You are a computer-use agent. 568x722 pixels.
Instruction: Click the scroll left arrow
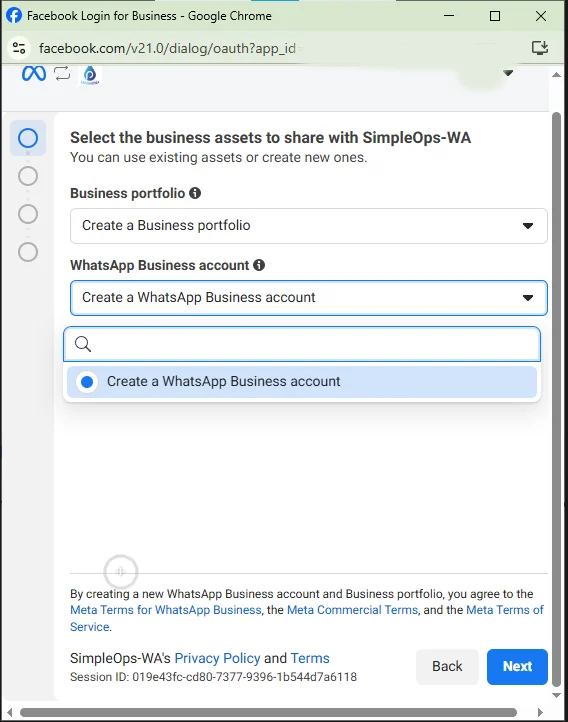click(9, 712)
